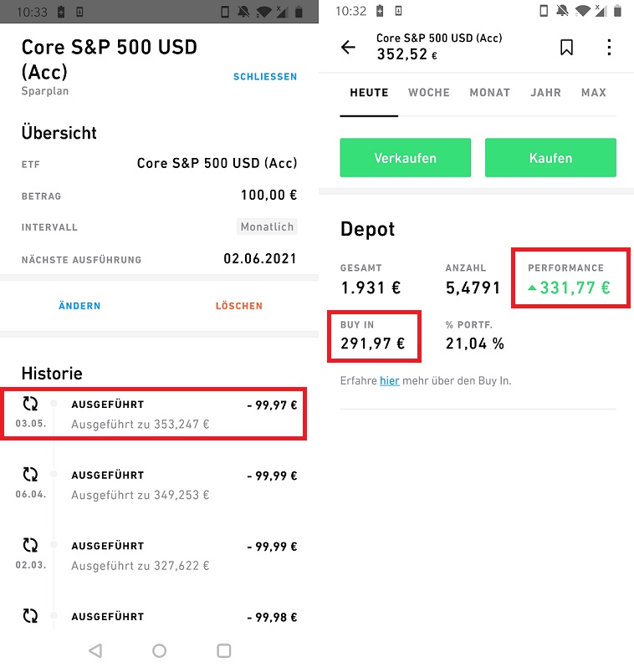Tap the battery icon in right status bar
Screen dimensions: 634x672
click(x=617, y=11)
